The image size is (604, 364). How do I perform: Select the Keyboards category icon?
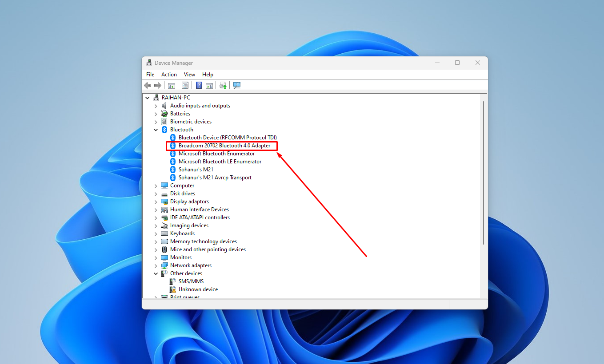[x=164, y=233]
